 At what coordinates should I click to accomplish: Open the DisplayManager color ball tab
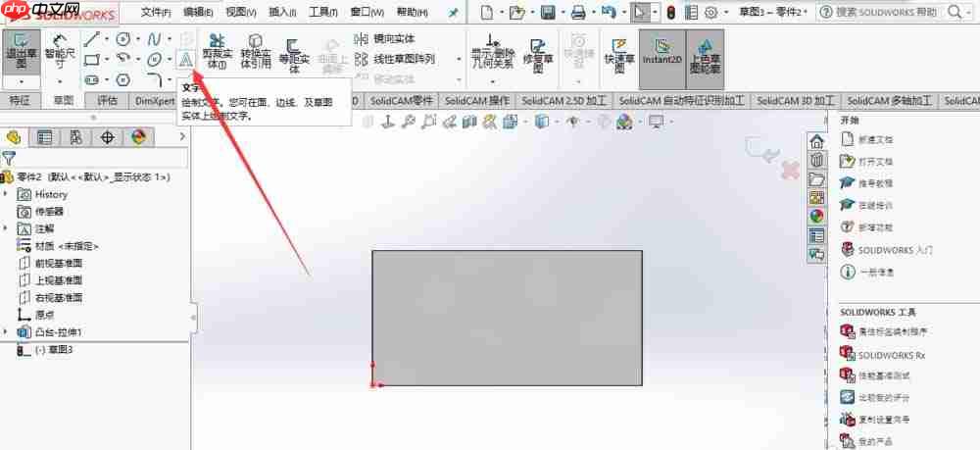coord(138,137)
